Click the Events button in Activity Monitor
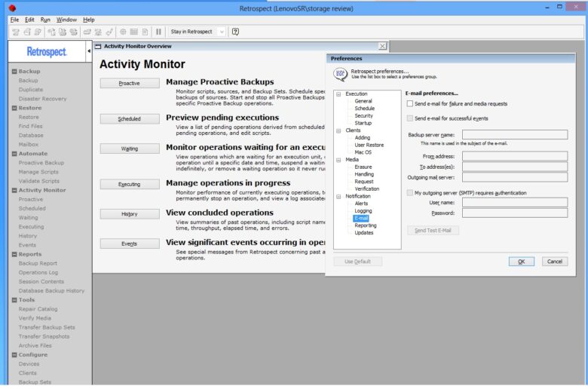Screen dimensions: 588x389 click(x=130, y=244)
